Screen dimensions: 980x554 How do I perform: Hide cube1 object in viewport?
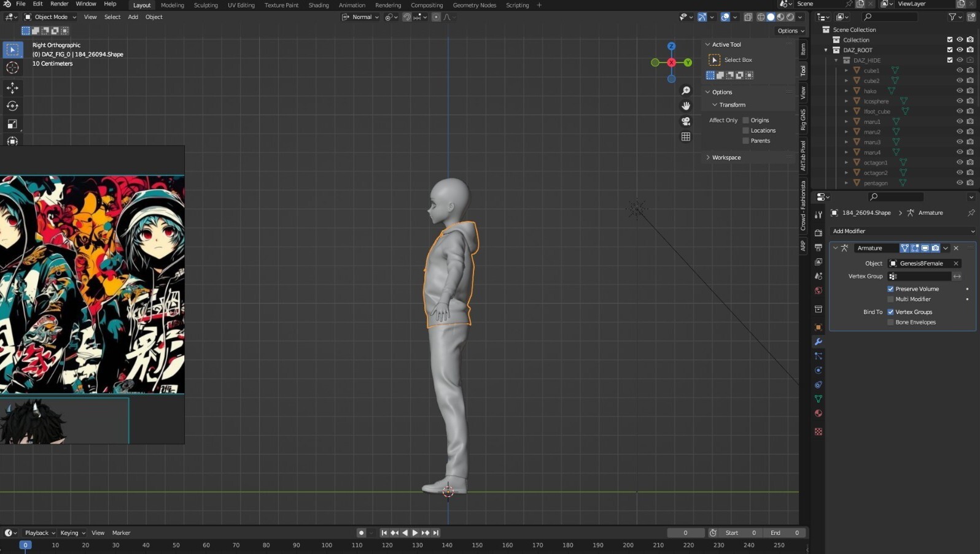[x=960, y=71]
